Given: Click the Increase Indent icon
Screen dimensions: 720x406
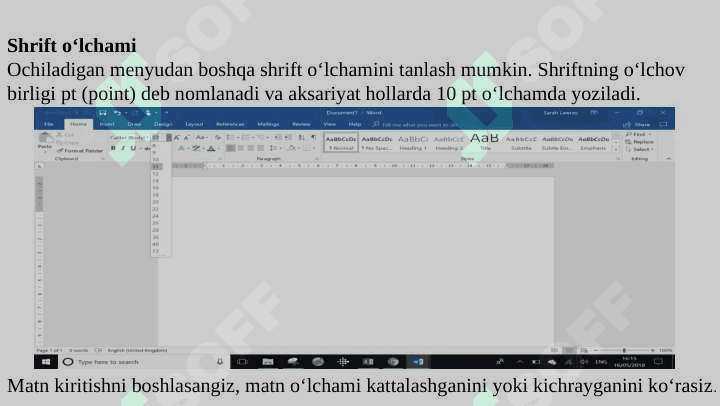Looking at the screenshot, I should tap(288, 137).
